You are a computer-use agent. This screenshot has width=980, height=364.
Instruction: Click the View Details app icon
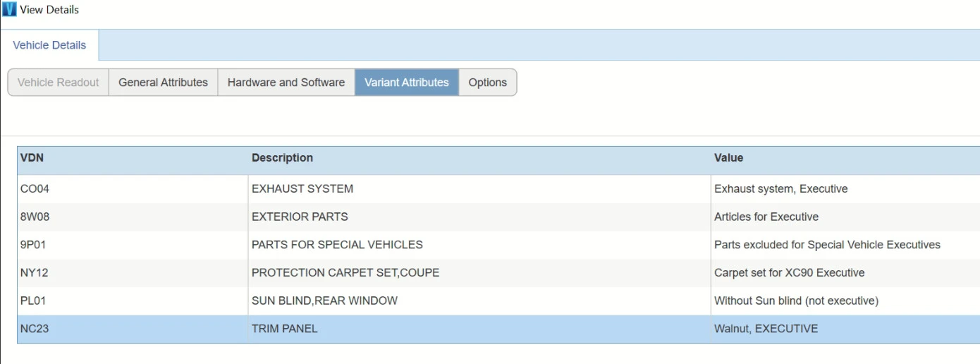[x=9, y=10]
